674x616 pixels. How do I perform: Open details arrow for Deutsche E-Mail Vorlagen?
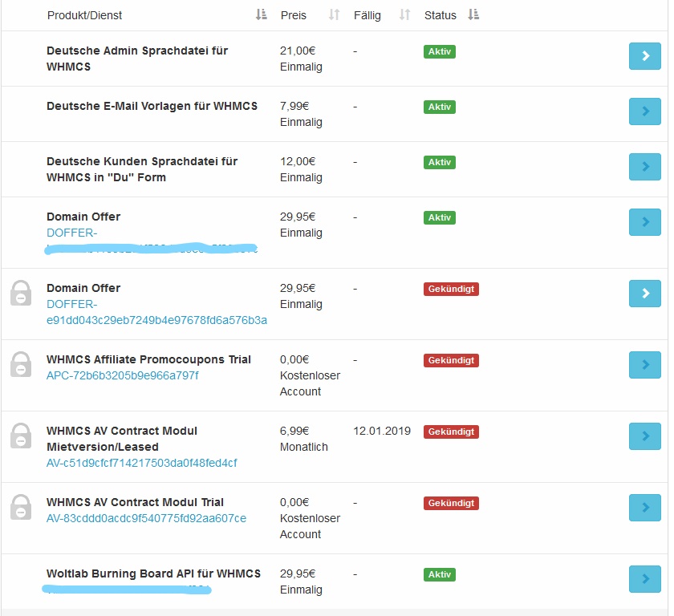click(x=644, y=111)
